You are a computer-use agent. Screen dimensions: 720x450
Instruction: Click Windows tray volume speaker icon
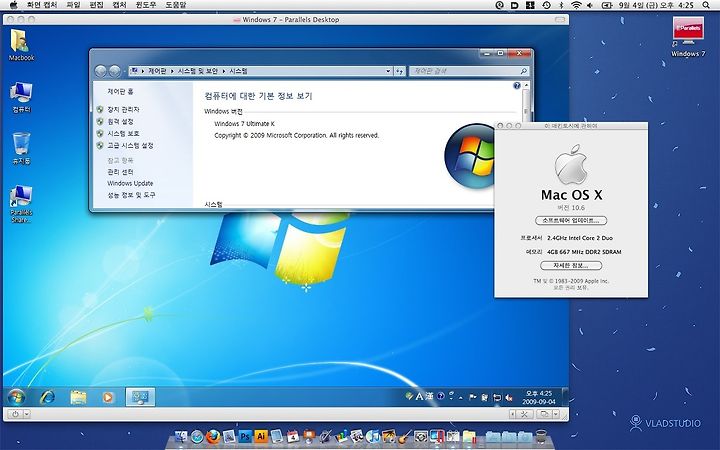pos(509,398)
